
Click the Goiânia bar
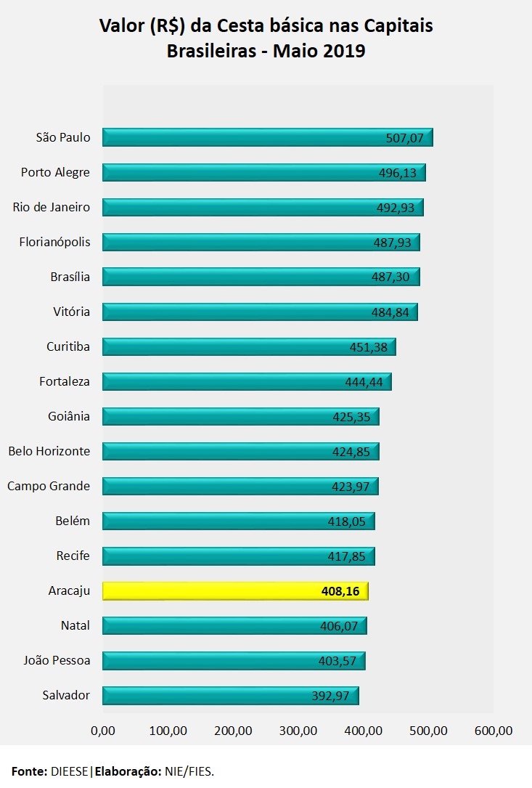point(240,416)
